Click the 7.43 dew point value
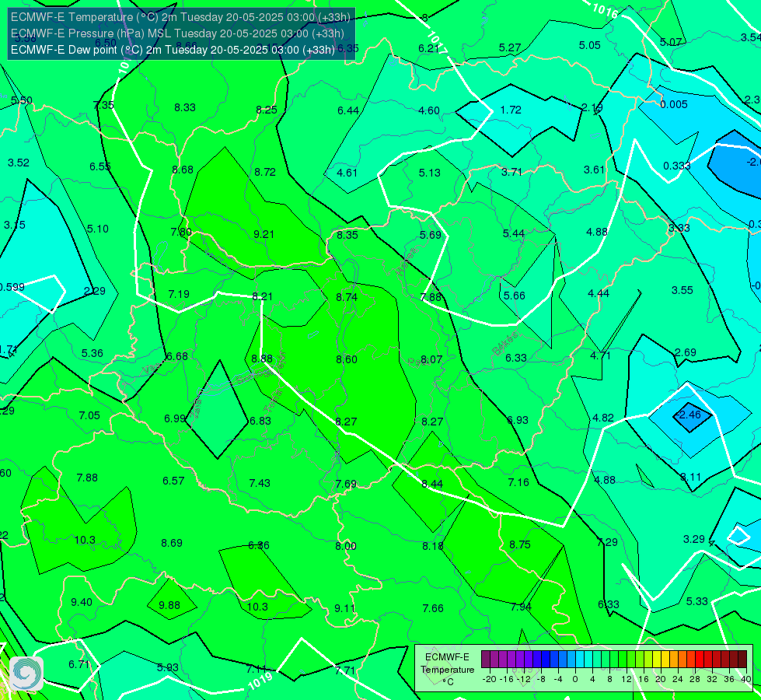 (x=260, y=483)
